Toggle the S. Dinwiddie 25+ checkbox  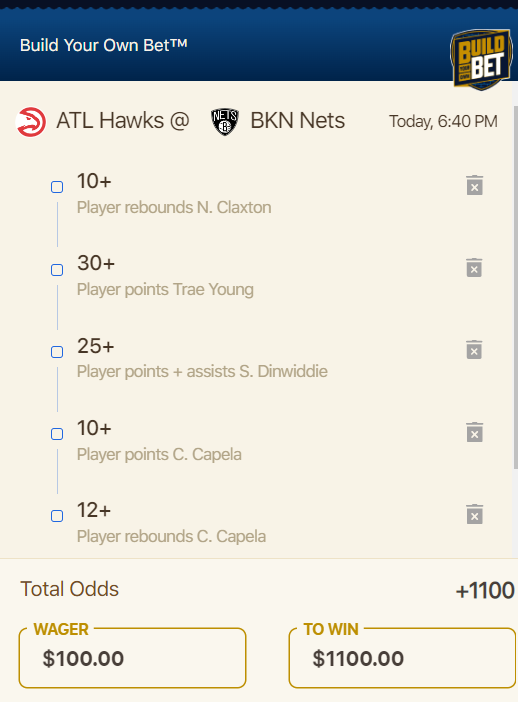click(x=57, y=351)
